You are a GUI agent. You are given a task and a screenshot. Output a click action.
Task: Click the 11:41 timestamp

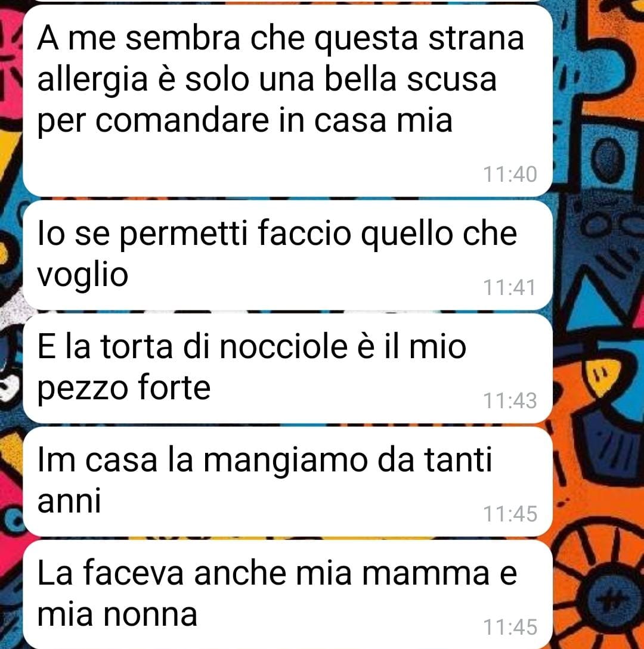click(x=510, y=287)
